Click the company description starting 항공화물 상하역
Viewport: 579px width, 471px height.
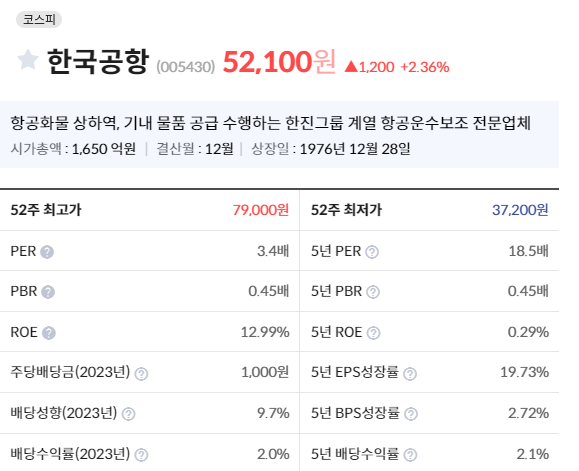point(271,123)
